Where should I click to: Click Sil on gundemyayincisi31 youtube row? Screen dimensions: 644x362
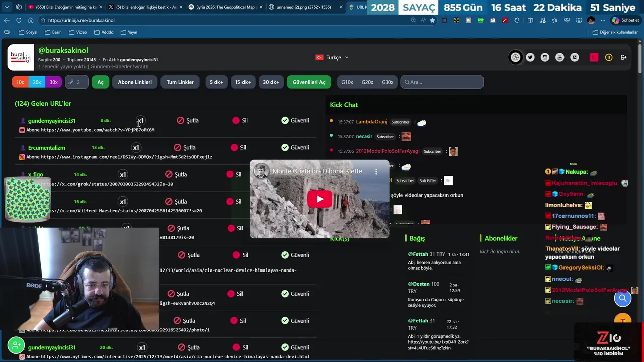pos(240,120)
